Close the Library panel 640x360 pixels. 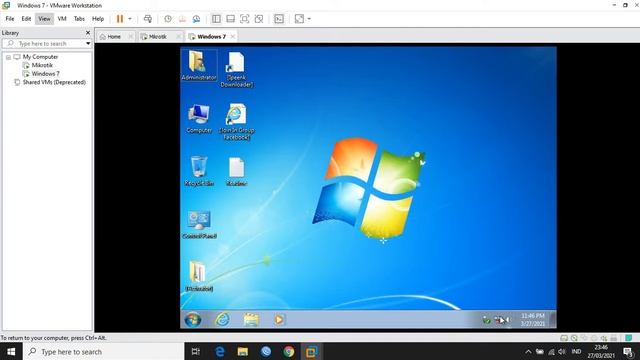click(88, 33)
